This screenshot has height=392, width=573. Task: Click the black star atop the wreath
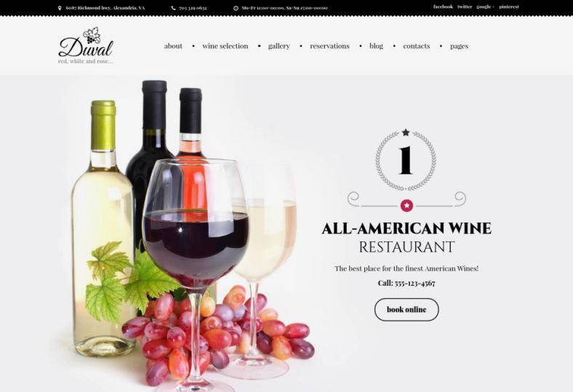point(406,132)
